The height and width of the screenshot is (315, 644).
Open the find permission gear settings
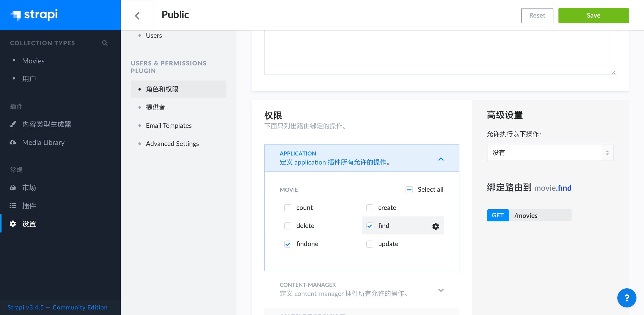click(x=435, y=226)
